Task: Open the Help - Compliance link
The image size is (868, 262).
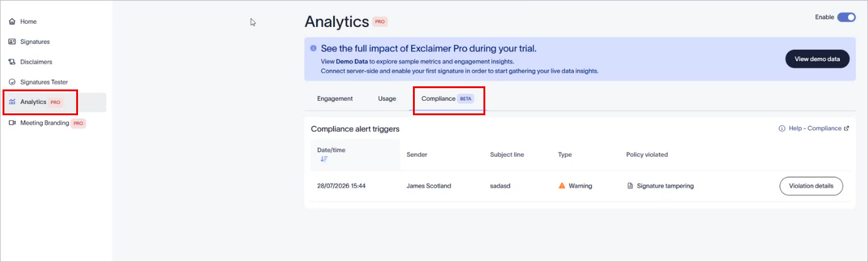Action: (x=814, y=128)
